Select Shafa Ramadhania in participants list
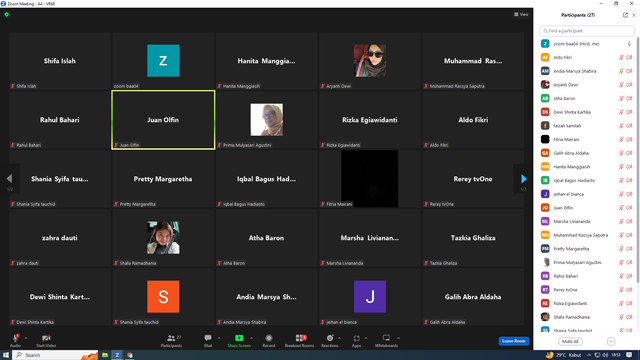The image size is (640, 360). [x=587, y=317]
